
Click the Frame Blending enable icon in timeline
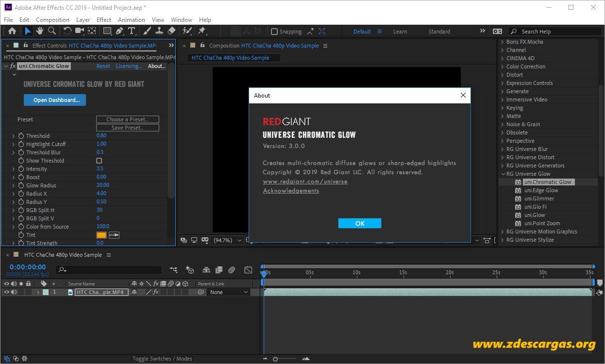click(219, 270)
